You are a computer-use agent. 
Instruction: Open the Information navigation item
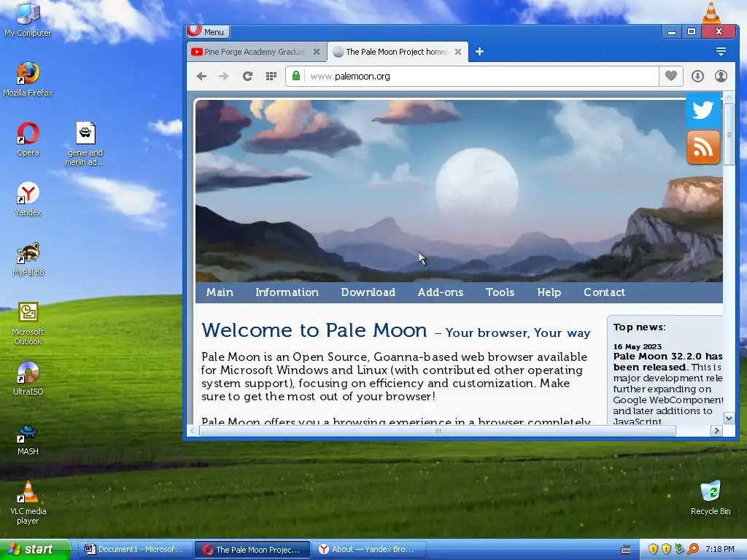(287, 292)
